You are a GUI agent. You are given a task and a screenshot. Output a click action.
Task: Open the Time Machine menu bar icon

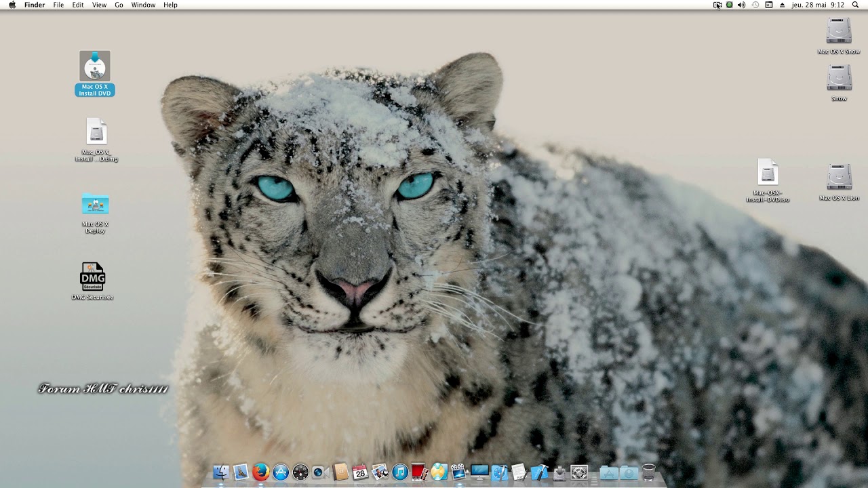pos(755,5)
